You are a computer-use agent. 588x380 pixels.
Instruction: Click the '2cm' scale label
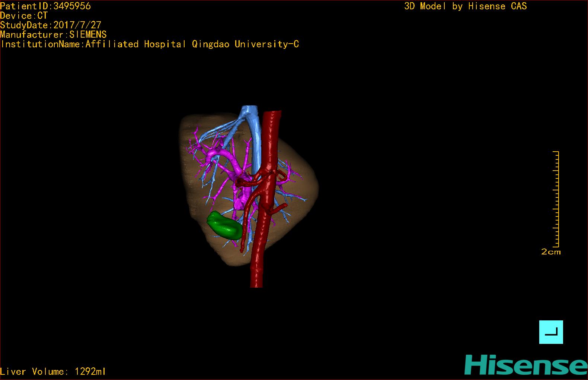point(551,252)
